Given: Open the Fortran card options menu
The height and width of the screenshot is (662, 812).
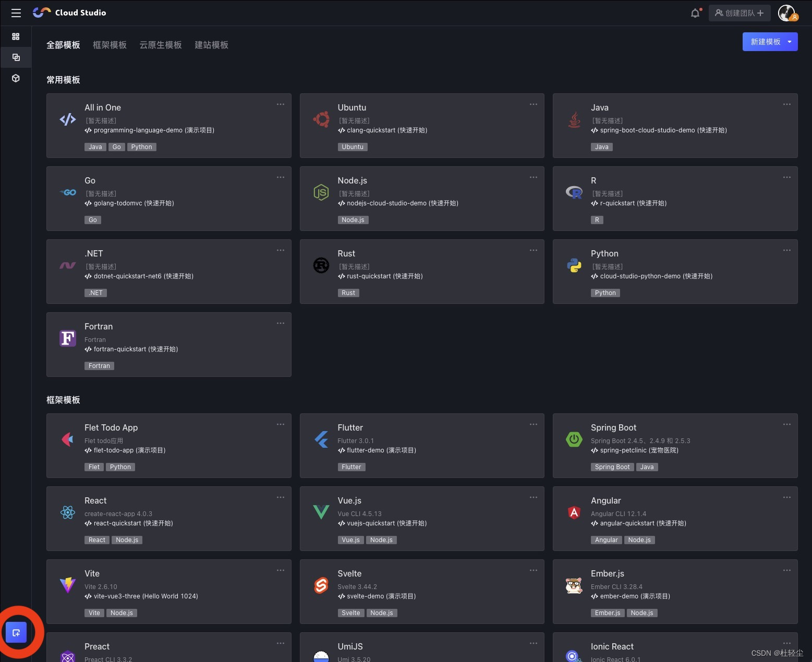Looking at the screenshot, I should (x=281, y=323).
